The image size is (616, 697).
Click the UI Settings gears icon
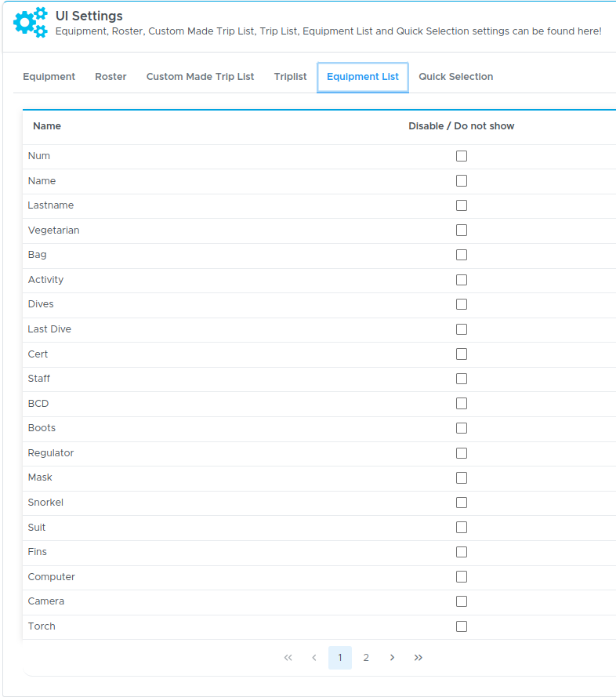31,22
